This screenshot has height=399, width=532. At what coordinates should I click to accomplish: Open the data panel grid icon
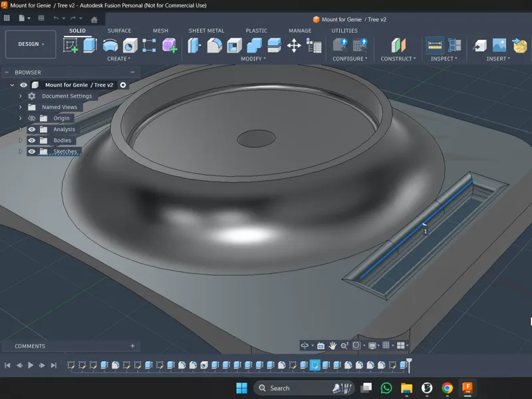click(x=7, y=18)
